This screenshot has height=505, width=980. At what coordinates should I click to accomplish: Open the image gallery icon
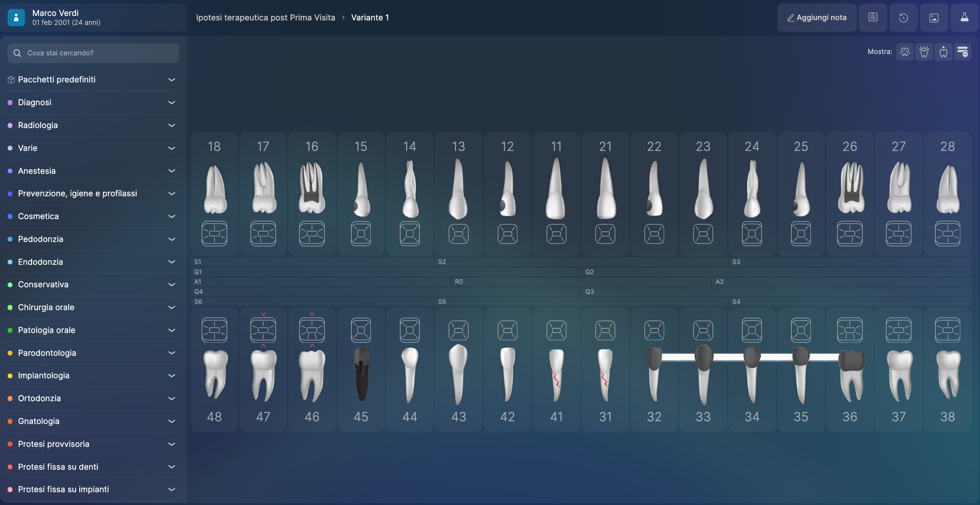tap(934, 18)
